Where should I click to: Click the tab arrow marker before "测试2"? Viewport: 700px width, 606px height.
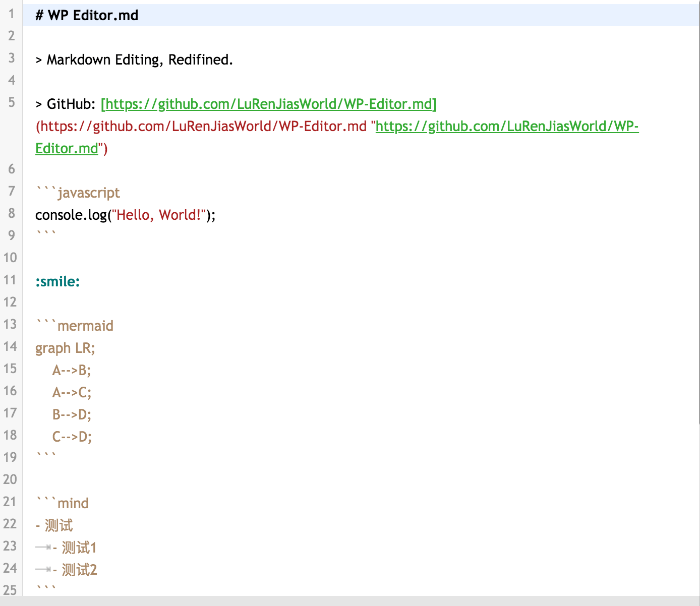43,570
